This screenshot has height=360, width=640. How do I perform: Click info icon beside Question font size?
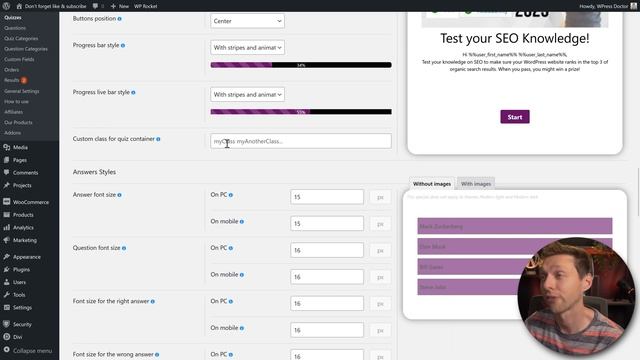124,248
